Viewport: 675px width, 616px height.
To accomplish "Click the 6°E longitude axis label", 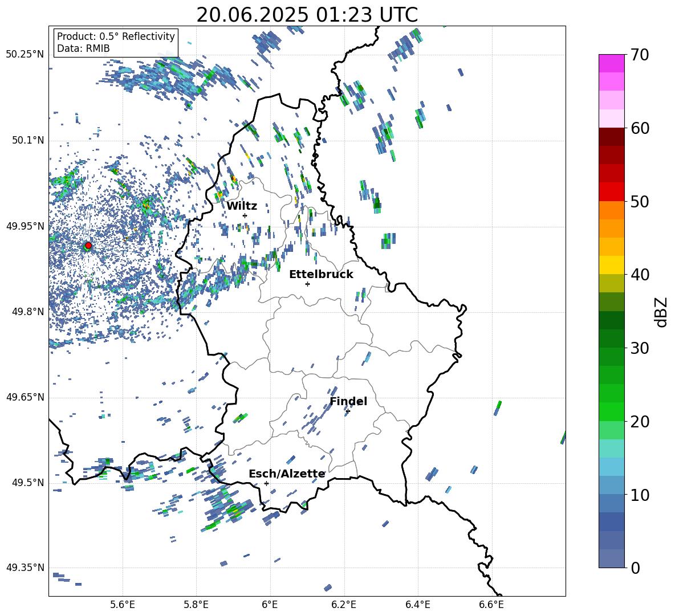I will (x=270, y=605).
